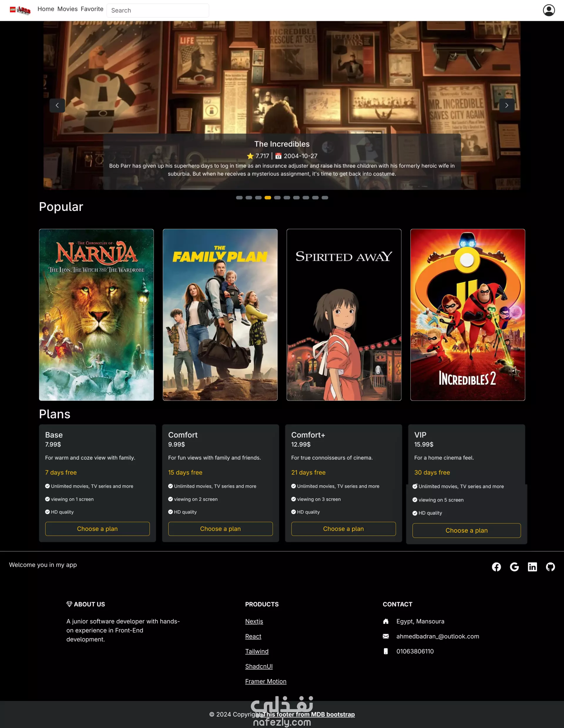Screen dimensions: 564x728
Task: Choose a plan for VIP
Action: point(466,530)
